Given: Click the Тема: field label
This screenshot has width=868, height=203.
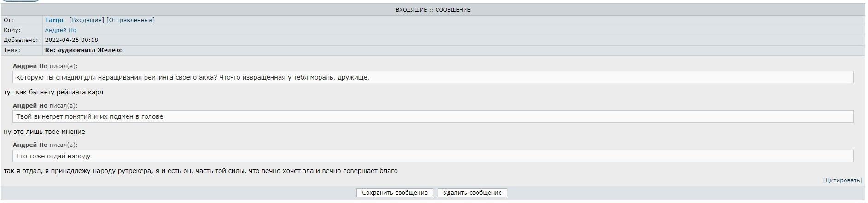Looking at the screenshot, I should point(12,50).
